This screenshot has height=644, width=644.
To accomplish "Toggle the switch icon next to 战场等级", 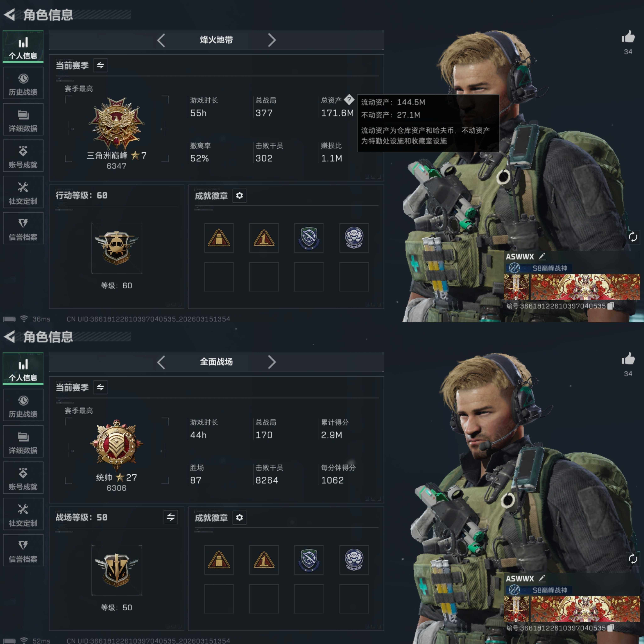I will pos(170,517).
